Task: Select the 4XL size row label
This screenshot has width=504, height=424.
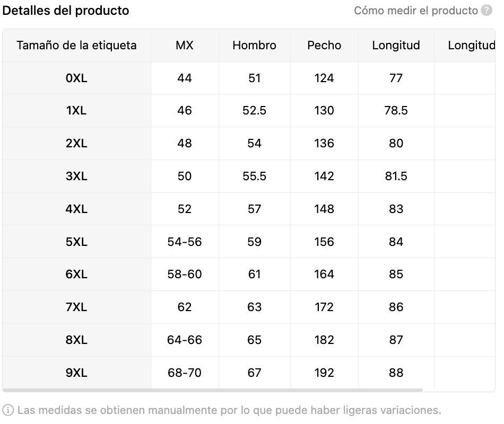Action: pyautogui.click(x=76, y=209)
